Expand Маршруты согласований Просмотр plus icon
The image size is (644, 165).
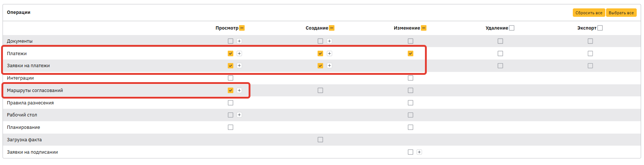click(239, 91)
